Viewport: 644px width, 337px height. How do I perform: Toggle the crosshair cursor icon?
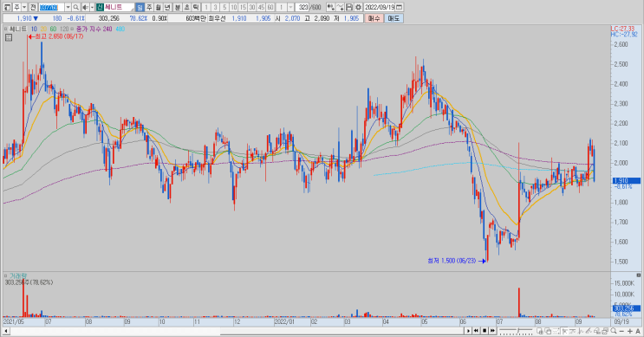564,331
